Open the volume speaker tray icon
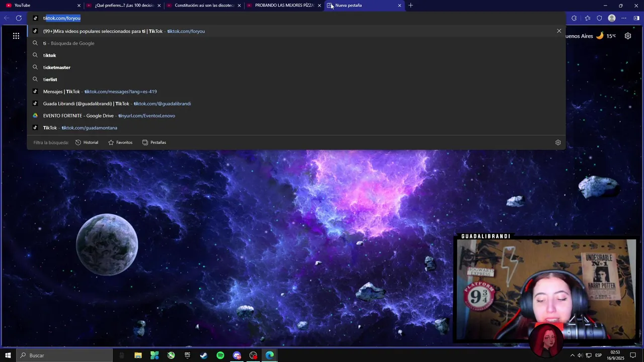644x362 pixels. click(580, 355)
